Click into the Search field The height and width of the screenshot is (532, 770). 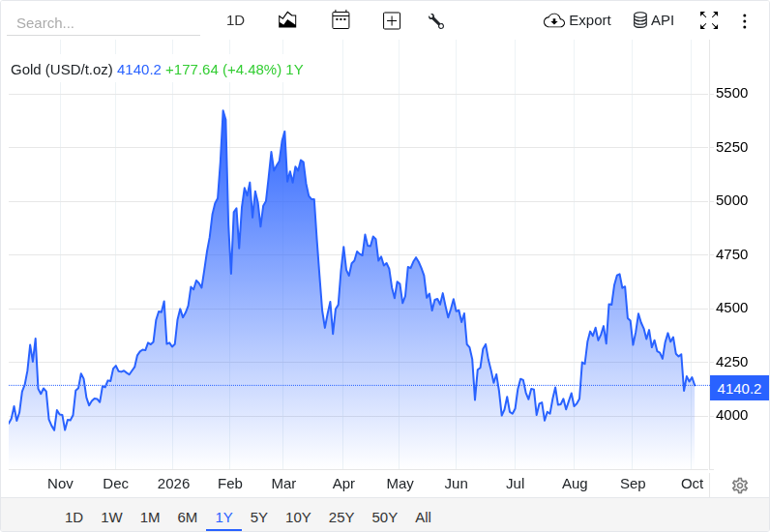point(104,23)
